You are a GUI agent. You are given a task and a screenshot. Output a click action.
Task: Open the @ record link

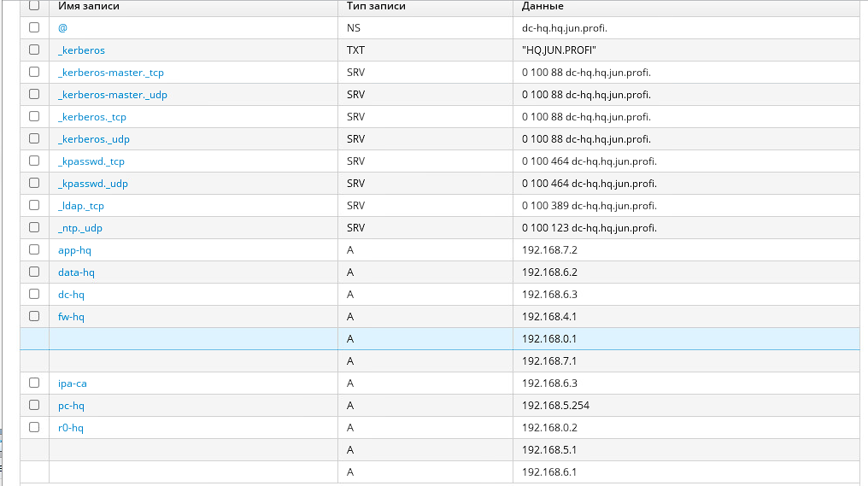tap(62, 28)
